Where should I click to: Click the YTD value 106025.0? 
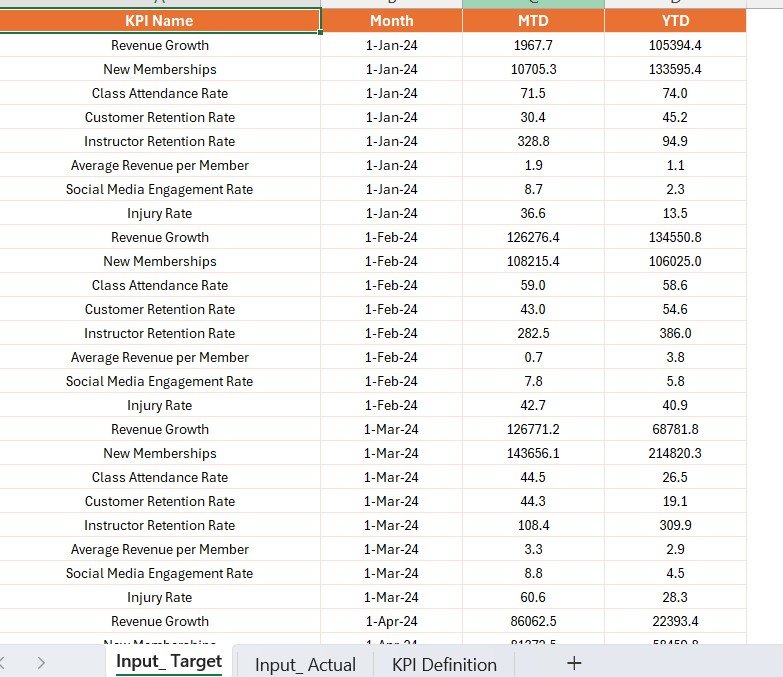pos(675,261)
